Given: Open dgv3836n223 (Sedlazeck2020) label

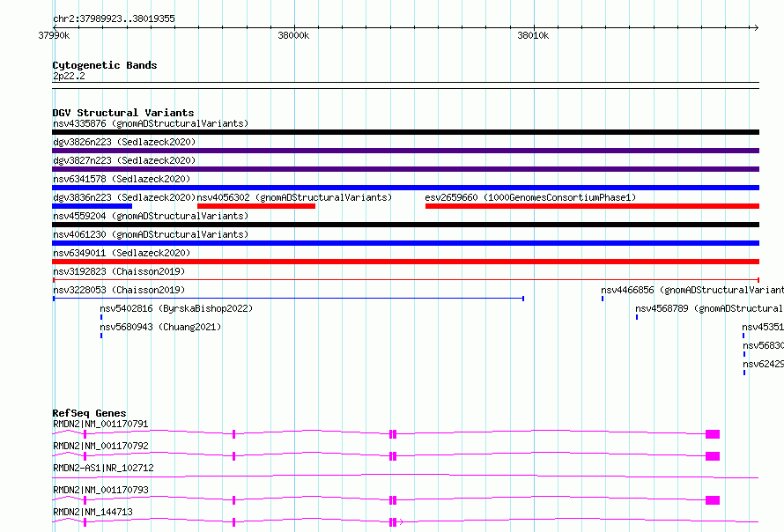Looking at the screenshot, I should point(124,197).
